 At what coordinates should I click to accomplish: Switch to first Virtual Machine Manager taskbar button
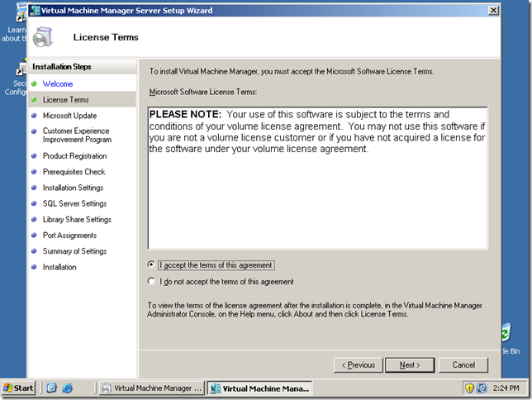click(x=152, y=388)
